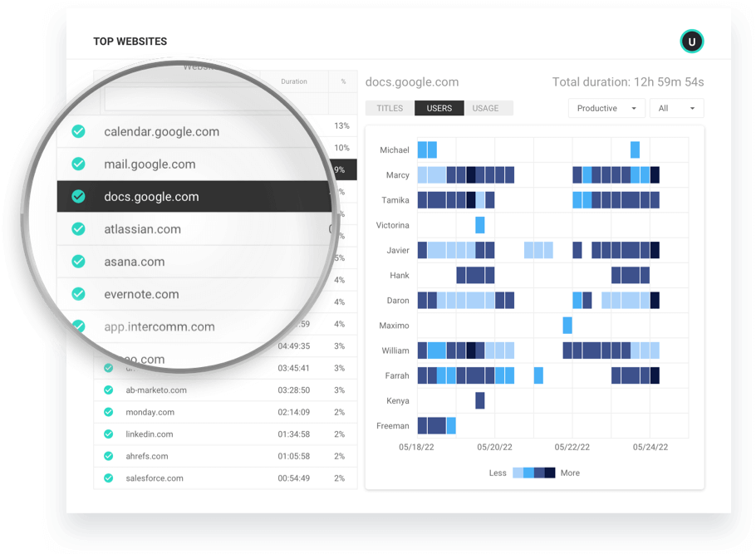This screenshot has width=756, height=554.
Task: Toggle the checkmark beside mail.google.com
Action: [79, 164]
